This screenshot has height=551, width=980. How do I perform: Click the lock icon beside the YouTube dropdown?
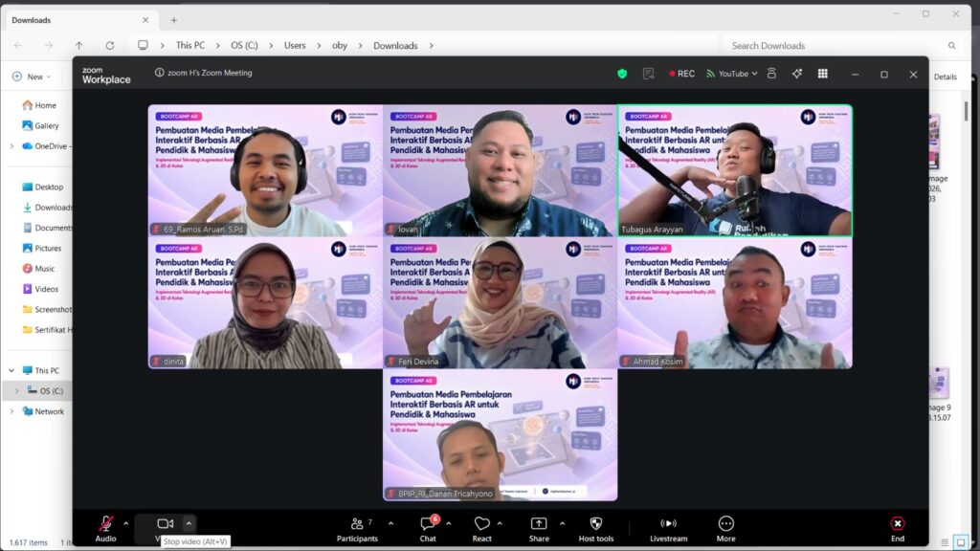click(772, 74)
